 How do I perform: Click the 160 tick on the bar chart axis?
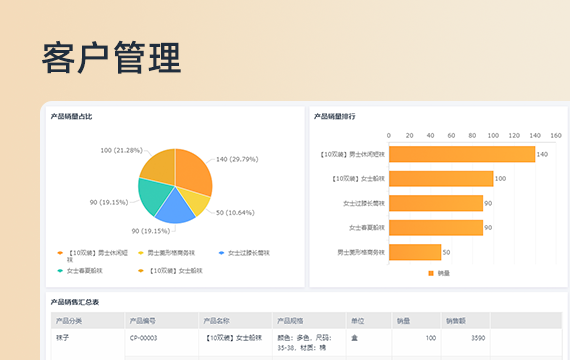click(x=556, y=135)
